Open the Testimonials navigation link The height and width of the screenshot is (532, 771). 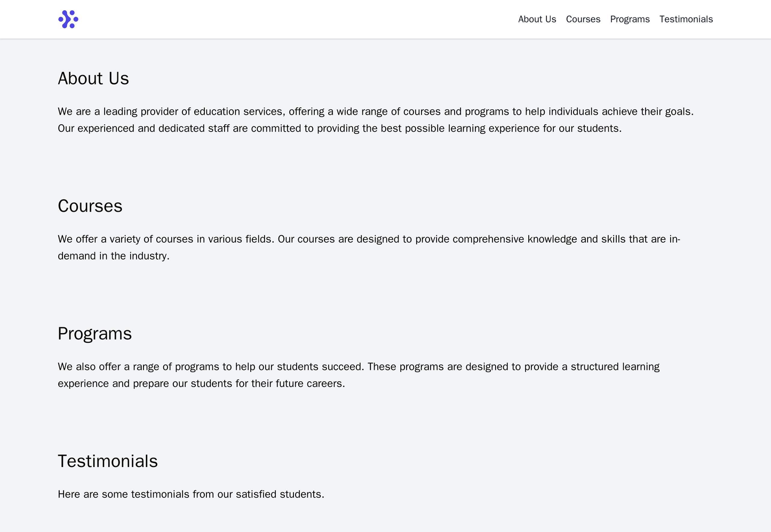(x=686, y=19)
